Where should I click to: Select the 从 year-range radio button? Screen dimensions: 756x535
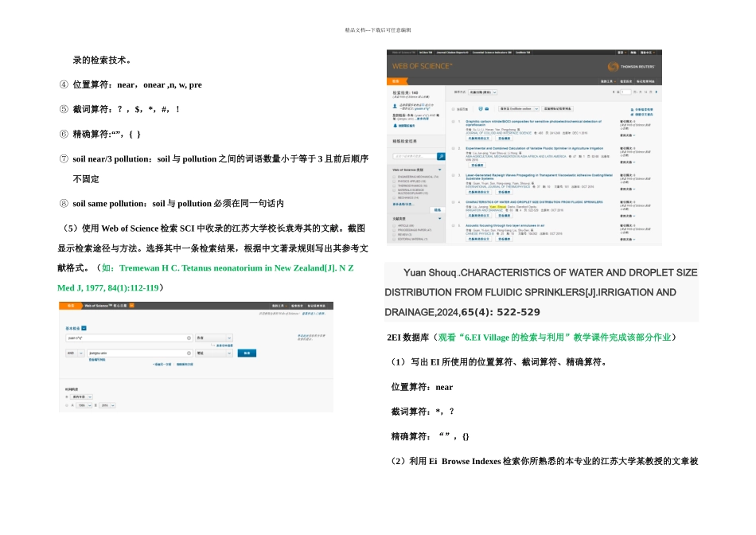click(x=67, y=405)
